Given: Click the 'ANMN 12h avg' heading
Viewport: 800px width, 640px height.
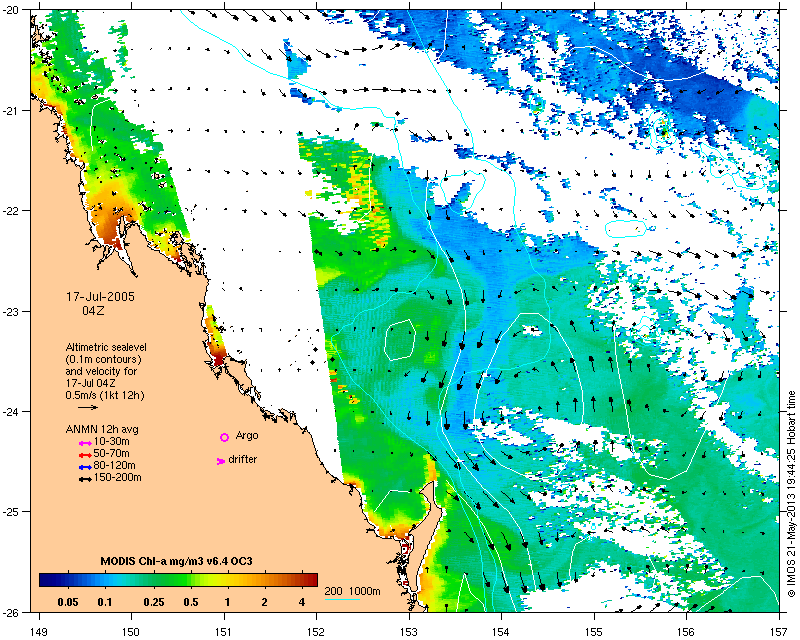Looking at the screenshot, I should tap(102, 429).
